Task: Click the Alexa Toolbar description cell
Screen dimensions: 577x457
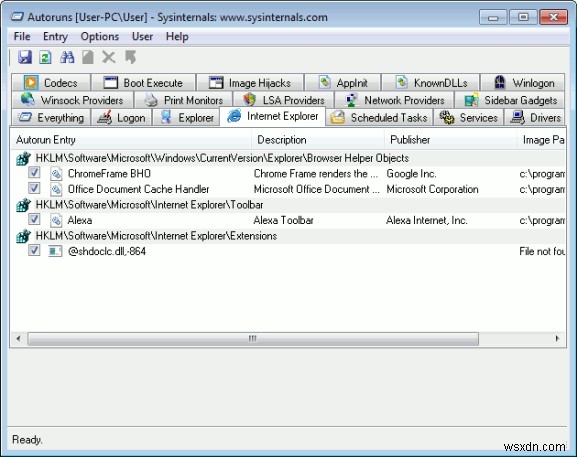Action: click(283, 220)
